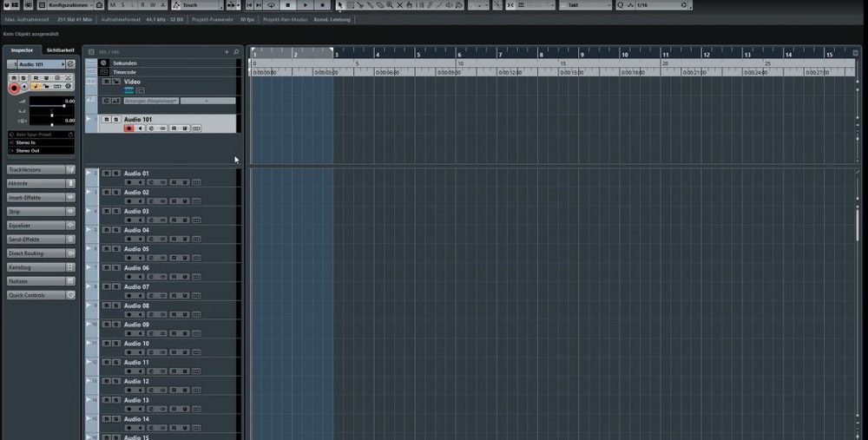This screenshot has height=440, width=868.
Task: Toggle the Cycle loop button
Action: (271, 5)
